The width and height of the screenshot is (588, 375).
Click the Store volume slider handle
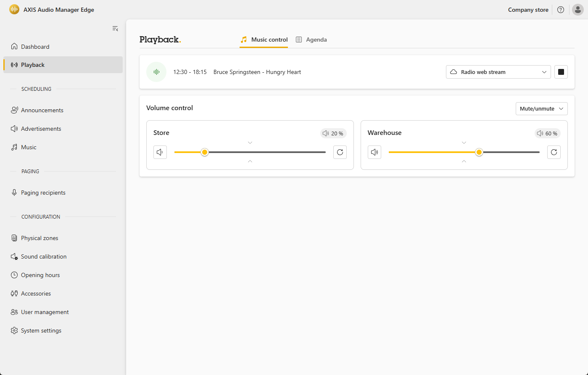[205, 152]
